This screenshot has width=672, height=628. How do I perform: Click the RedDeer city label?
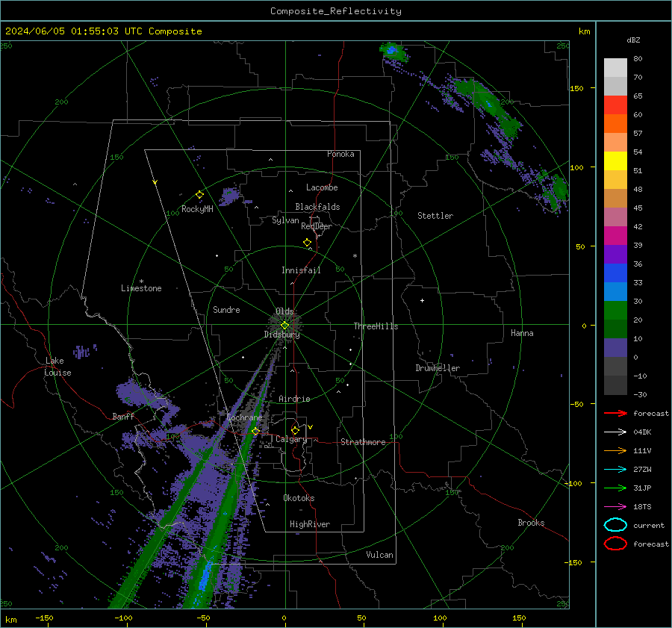(x=317, y=226)
